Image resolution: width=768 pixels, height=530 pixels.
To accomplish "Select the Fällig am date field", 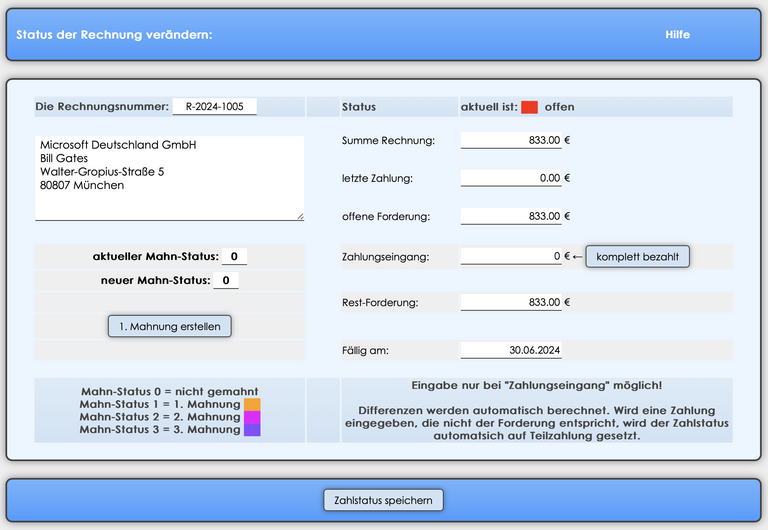I will (x=511, y=350).
